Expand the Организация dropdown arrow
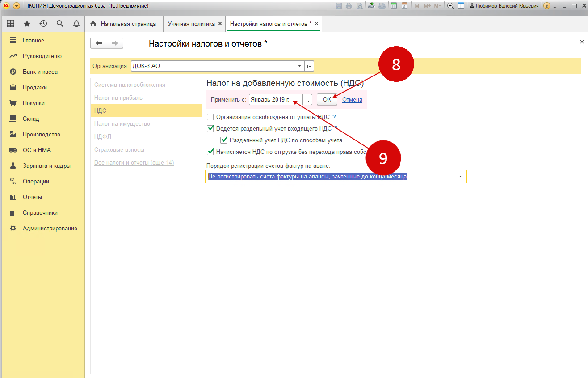This screenshot has width=588, height=378. click(299, 66)
